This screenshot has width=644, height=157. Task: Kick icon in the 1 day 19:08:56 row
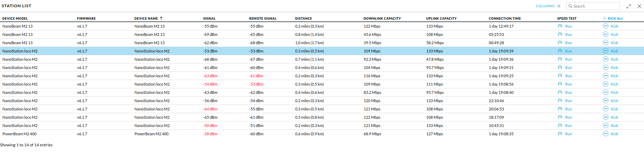(606, 84)
